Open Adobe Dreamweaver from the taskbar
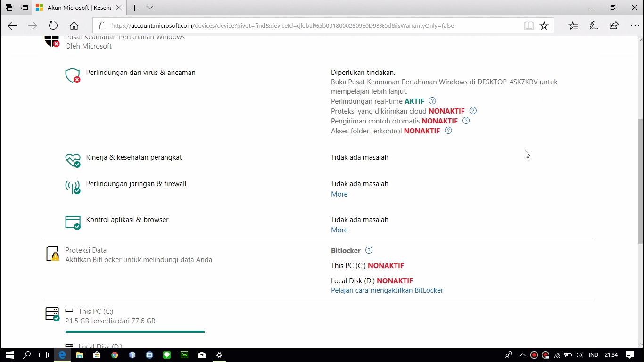Screen dimensions: 644x362 coord(184,355)
